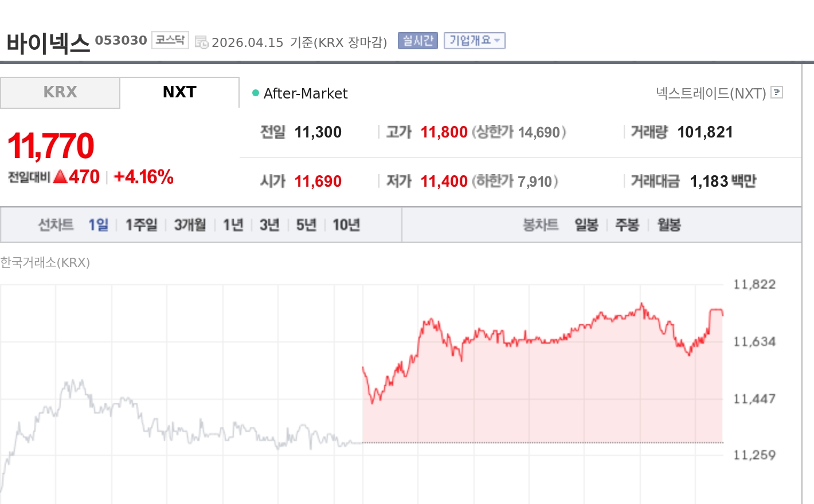Click the clock-document icon beside the date
Viewport: 814px width, 504px height.
pos(202,42)
